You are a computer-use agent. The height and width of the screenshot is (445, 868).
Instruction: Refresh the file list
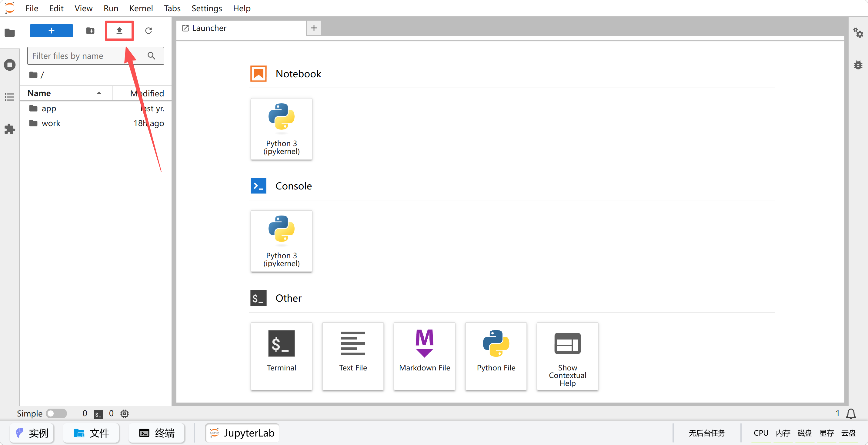point(149,31)
